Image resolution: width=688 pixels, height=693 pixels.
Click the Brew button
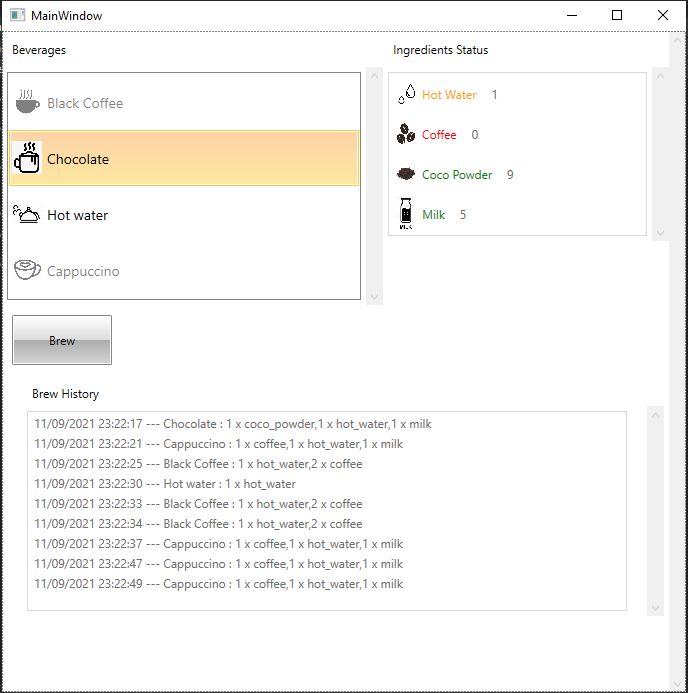[x=62, y=340]
